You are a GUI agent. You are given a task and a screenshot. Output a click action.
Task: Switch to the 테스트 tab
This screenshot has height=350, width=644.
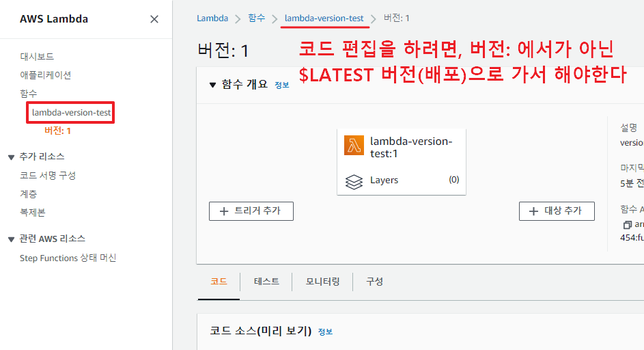point(266,282)
